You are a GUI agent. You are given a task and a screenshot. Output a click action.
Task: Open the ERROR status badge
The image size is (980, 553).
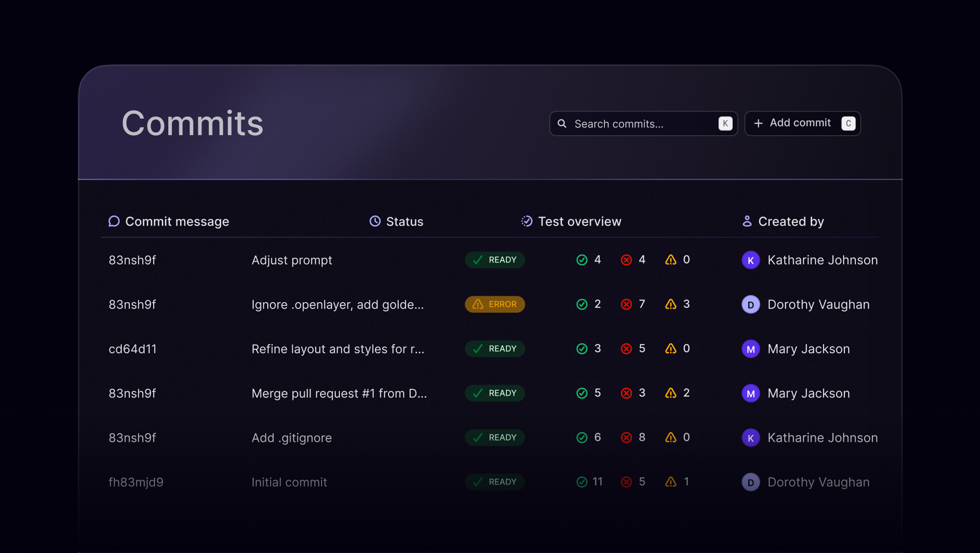(x=495, y=304)
